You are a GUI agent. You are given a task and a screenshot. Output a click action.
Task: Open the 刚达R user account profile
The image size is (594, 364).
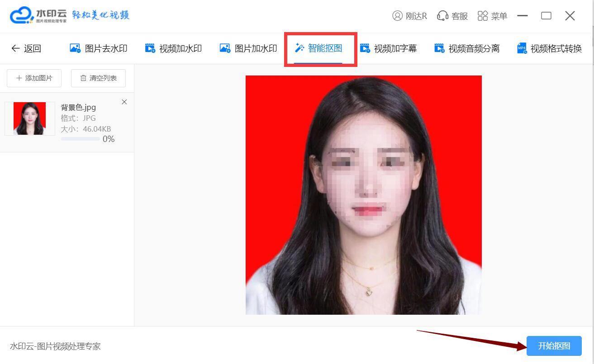[x=409, y=16]
